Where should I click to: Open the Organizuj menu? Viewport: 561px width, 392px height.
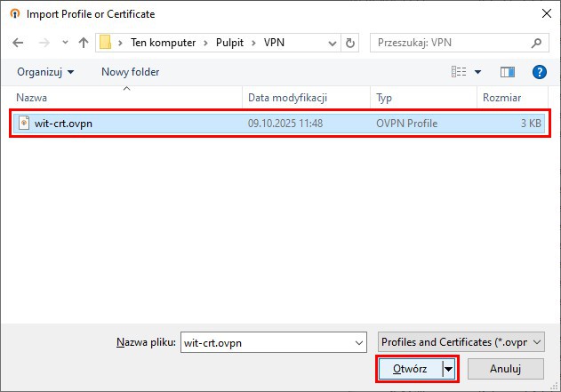[x=45, y=71]
